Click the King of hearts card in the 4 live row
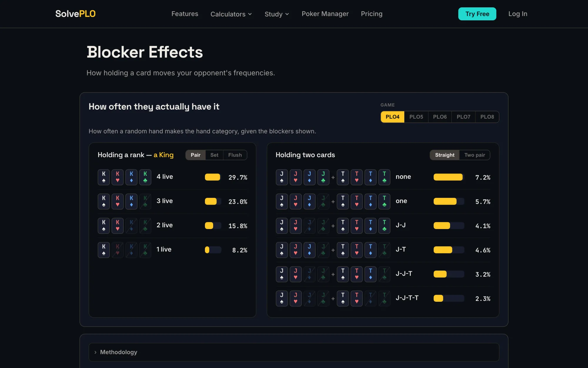The width and height of the screenshot is (588, 368). pos(118,177)
